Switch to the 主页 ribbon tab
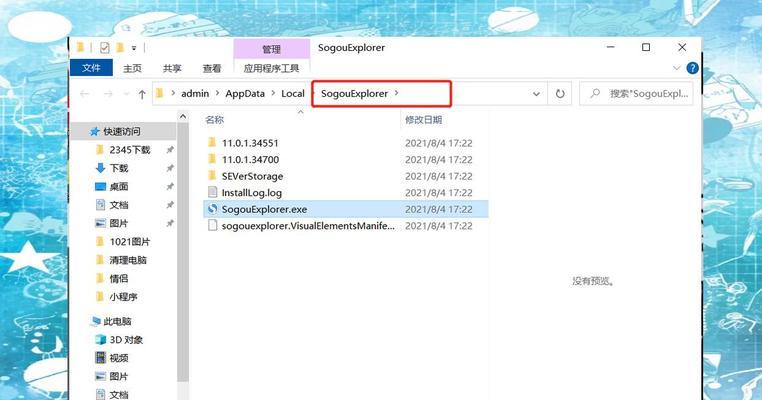Screen dimensions: 762x400 pyautogui.click(x=132, y=69)
